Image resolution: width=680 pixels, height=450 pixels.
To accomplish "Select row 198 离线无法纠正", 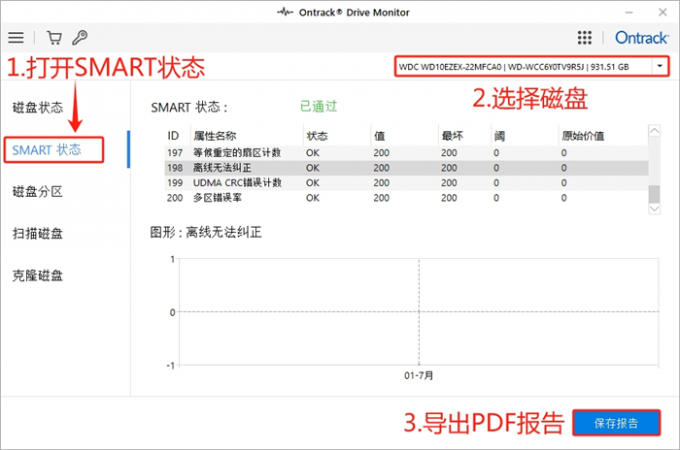I will [406, 168].
